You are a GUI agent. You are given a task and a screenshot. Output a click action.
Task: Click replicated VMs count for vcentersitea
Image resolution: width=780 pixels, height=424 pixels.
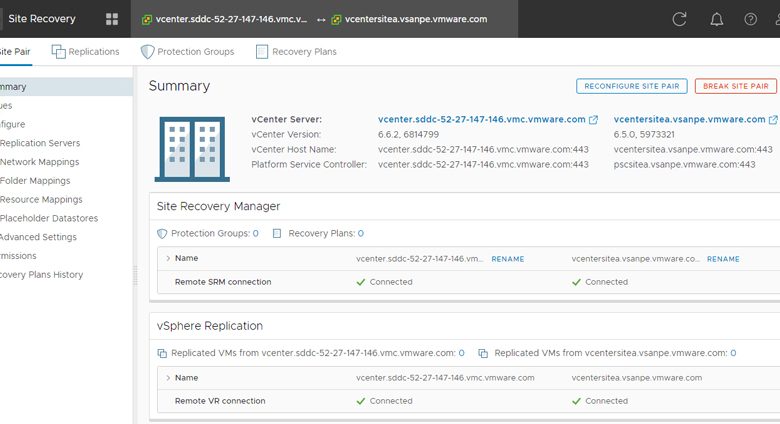pyautogui.click(x=733, y=353)
